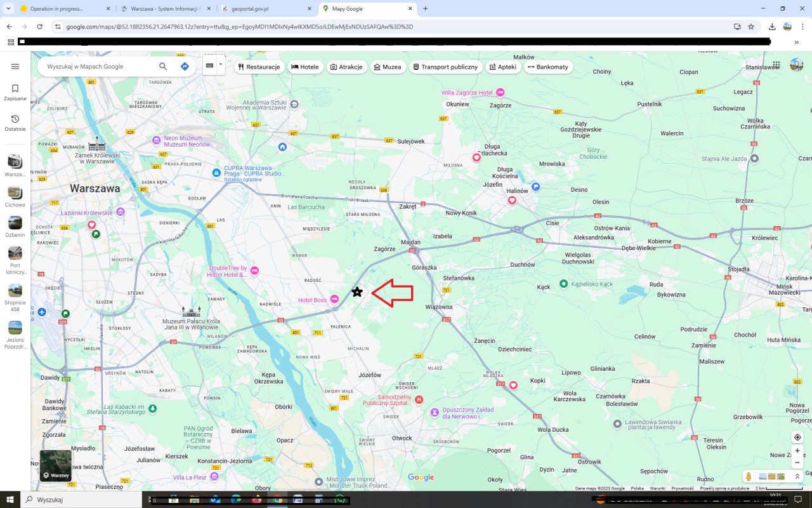Open a new browser tab
The height and width of the screenshot is (508, 812).
coord(425,9)
